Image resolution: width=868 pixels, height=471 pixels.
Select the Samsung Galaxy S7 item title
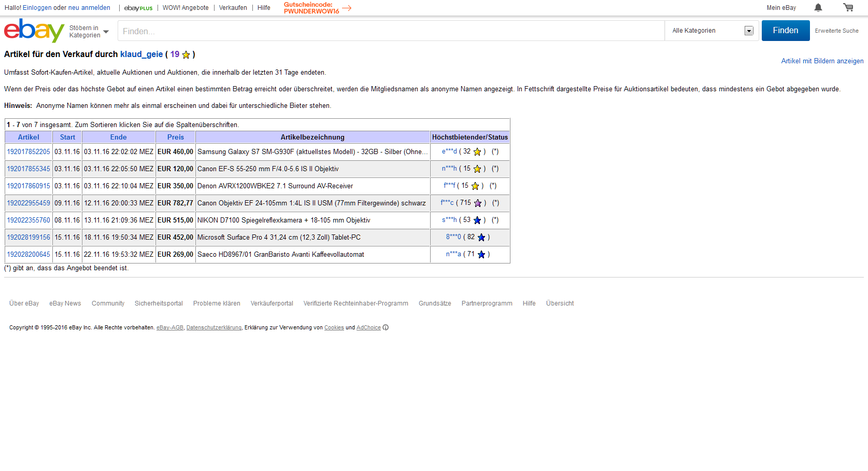312,152
